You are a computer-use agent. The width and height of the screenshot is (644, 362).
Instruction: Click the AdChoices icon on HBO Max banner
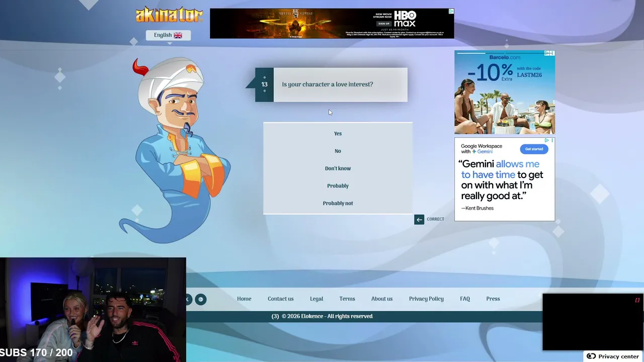pos(451,11)
